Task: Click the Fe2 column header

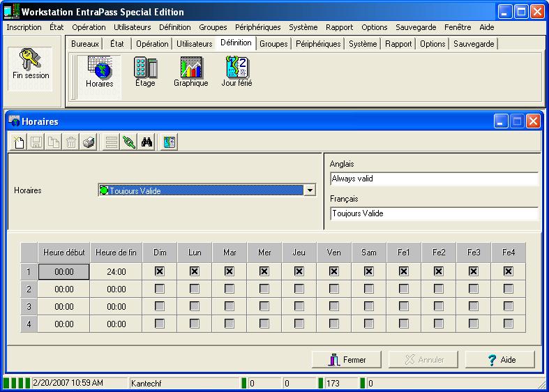Action: 439,252
